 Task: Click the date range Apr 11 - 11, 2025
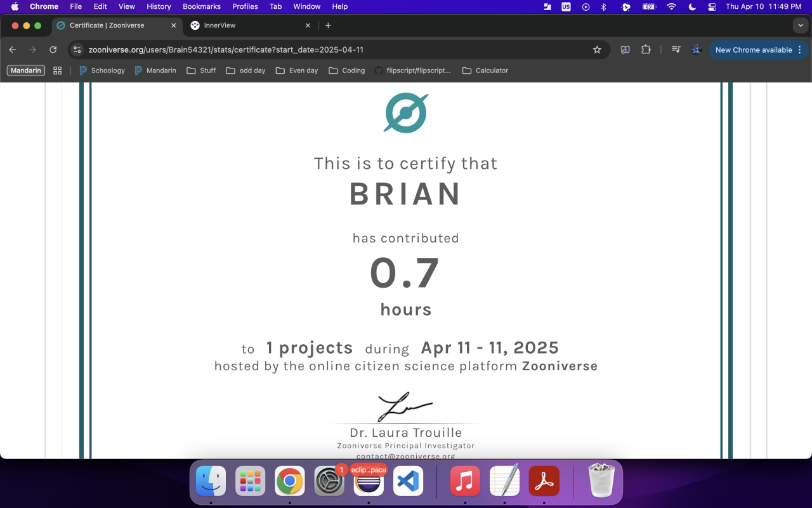click(x=490, y=347)
